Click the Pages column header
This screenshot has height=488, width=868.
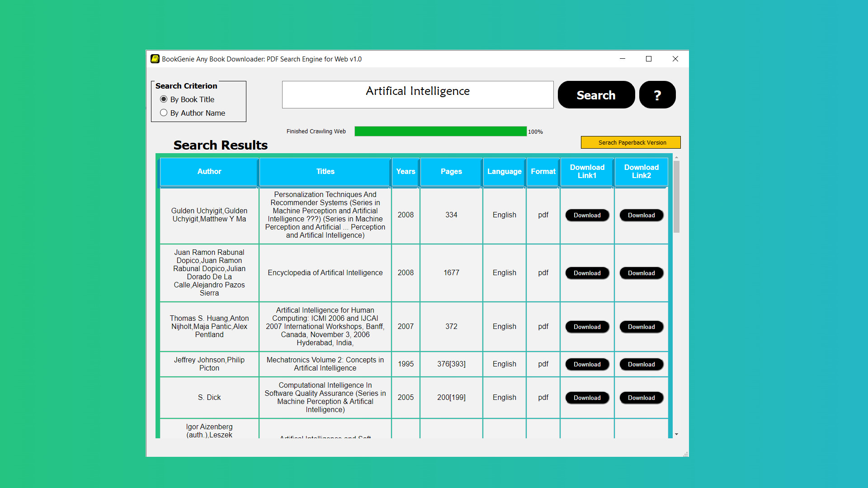[452, 172]
